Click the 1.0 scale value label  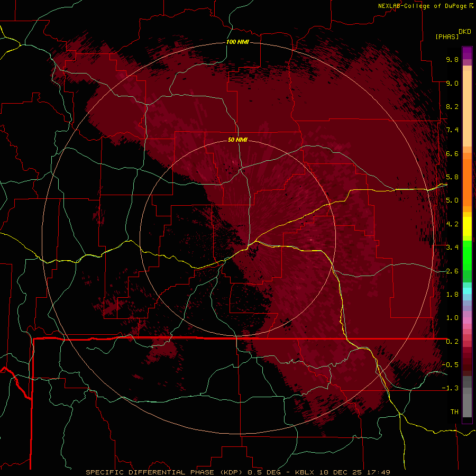[x=452, y=318]
